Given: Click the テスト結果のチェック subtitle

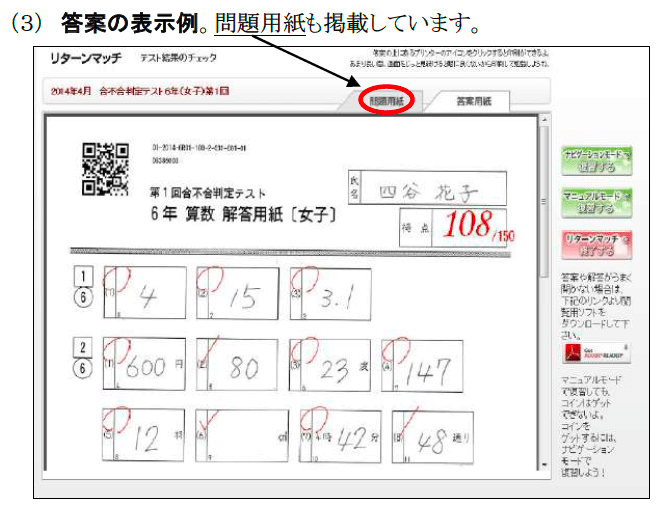Looking at the screenshot, I should [179, 58].
